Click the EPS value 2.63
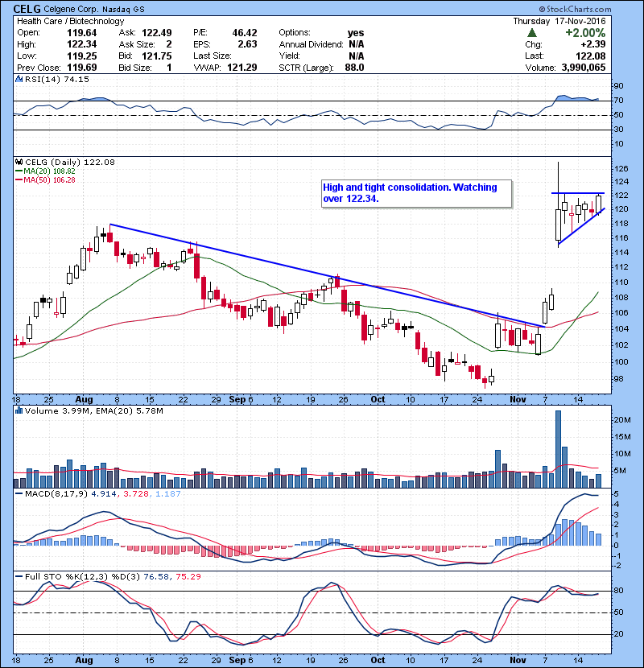This screenshot has width=644, height=668. pyautogui.click(x=247, y=44)
